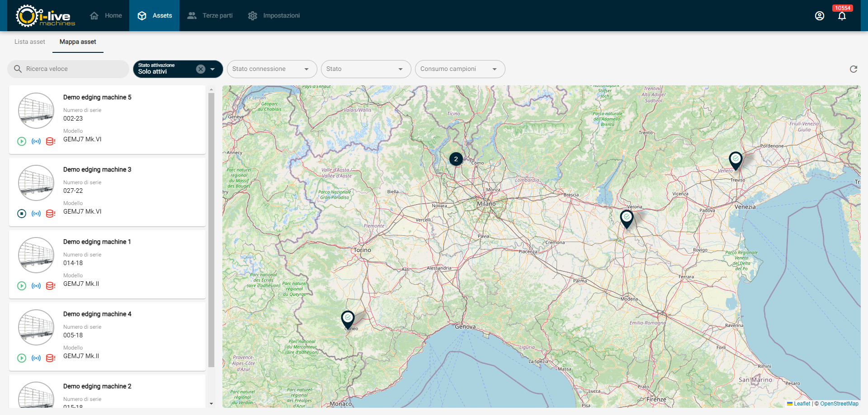Click the cluster marker labeled 2

(456, 159)
